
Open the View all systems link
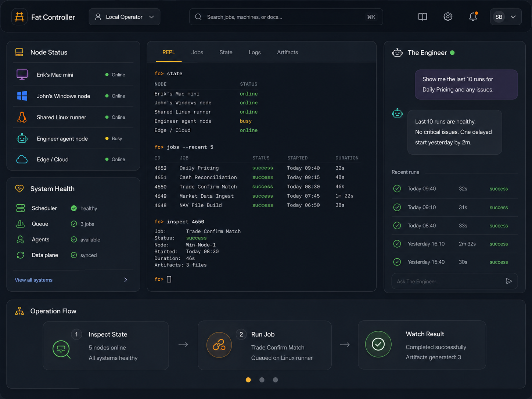tap(33, 280)
